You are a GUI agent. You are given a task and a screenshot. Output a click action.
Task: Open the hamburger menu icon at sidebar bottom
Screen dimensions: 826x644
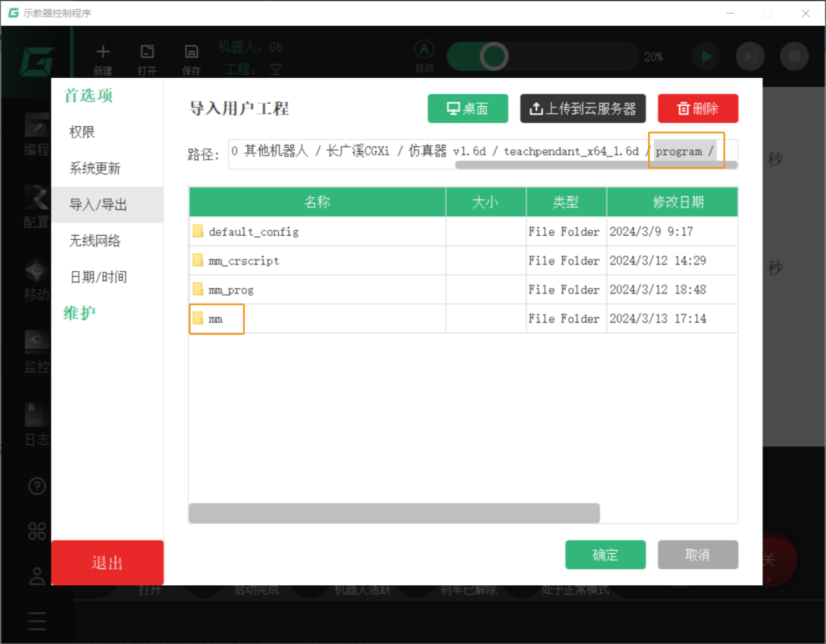click(x=37, y=621)
